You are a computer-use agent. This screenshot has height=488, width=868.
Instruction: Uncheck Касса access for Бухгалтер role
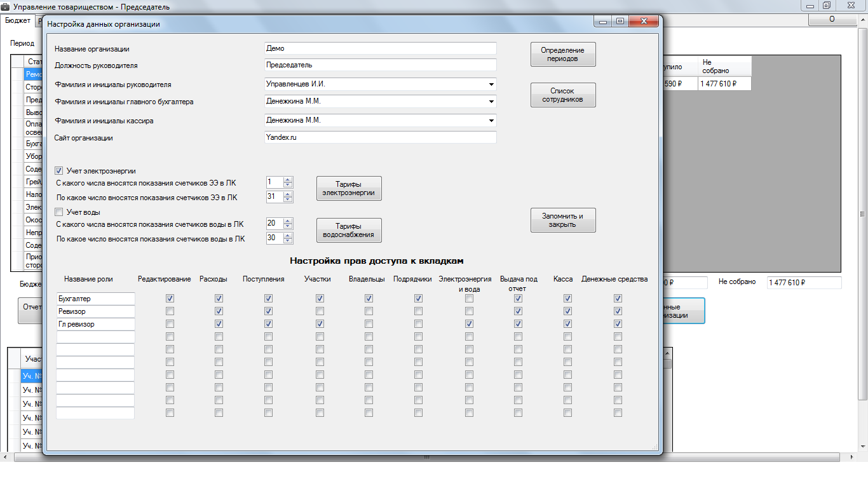click(567, 299)
